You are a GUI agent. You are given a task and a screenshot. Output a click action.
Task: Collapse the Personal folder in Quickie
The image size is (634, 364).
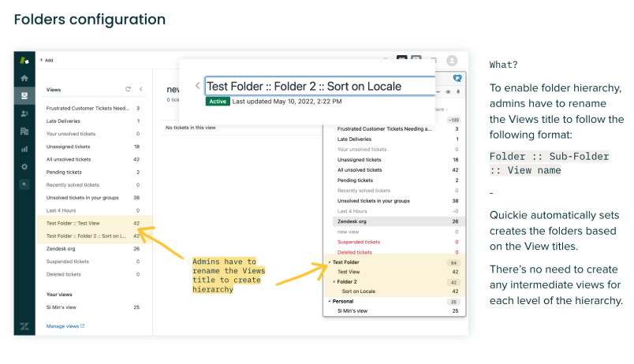coord(330,302)
